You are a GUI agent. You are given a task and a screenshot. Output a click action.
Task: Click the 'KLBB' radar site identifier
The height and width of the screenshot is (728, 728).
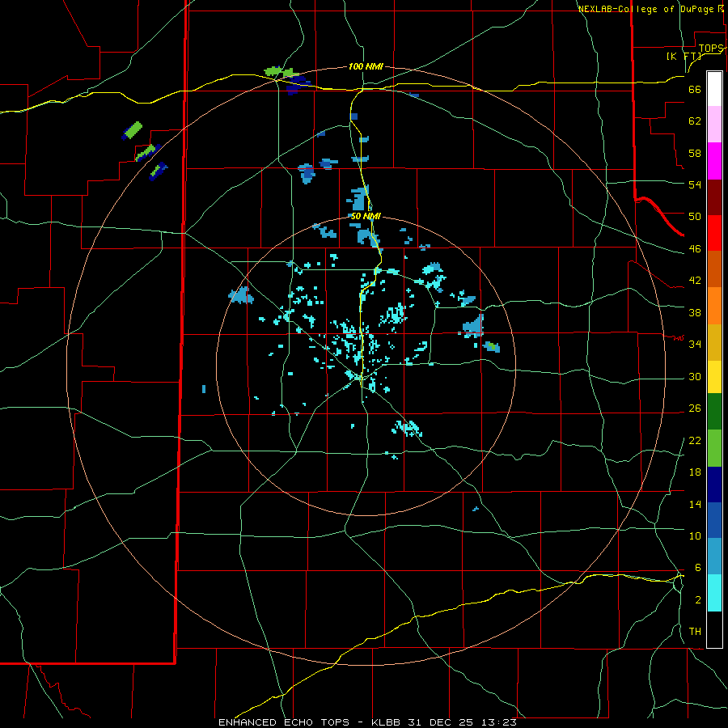click(387, 722)
